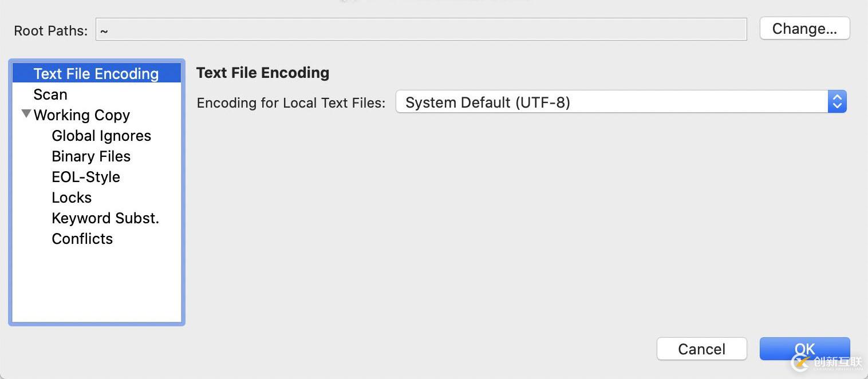Show the Locks settings page

[72, 198]
